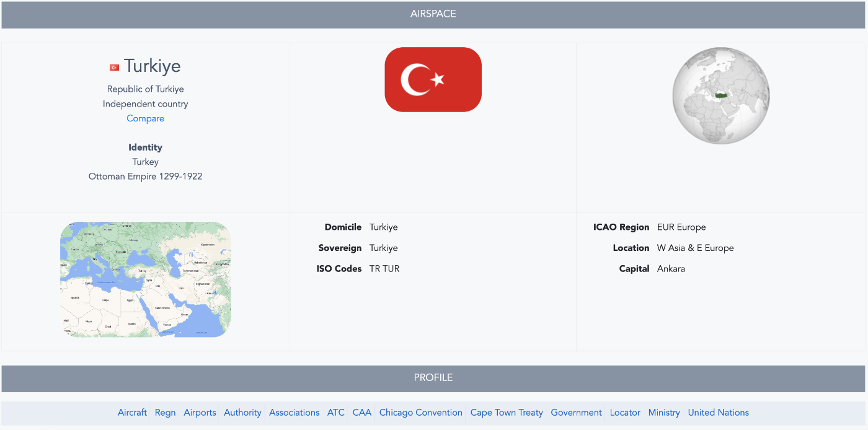Image resolution: width=868 pixels, height=430 pixels.
Task: Open the Associations profile link
Action: pos(294,412)
